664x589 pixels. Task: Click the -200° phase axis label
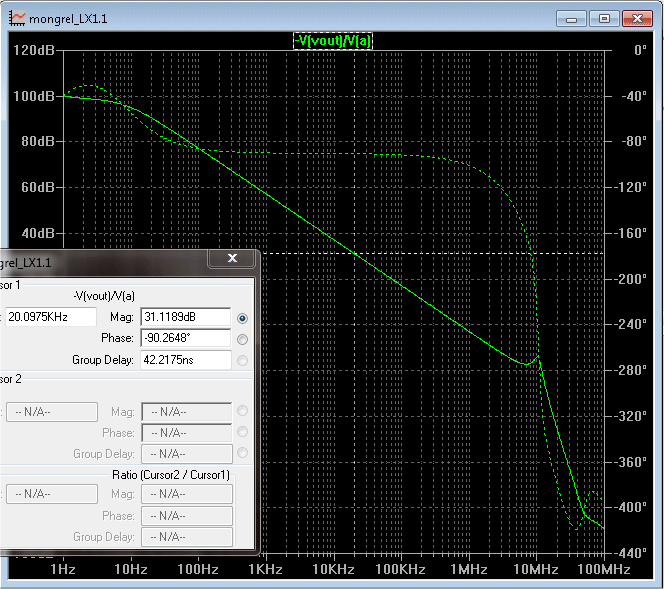pos(631,279)
